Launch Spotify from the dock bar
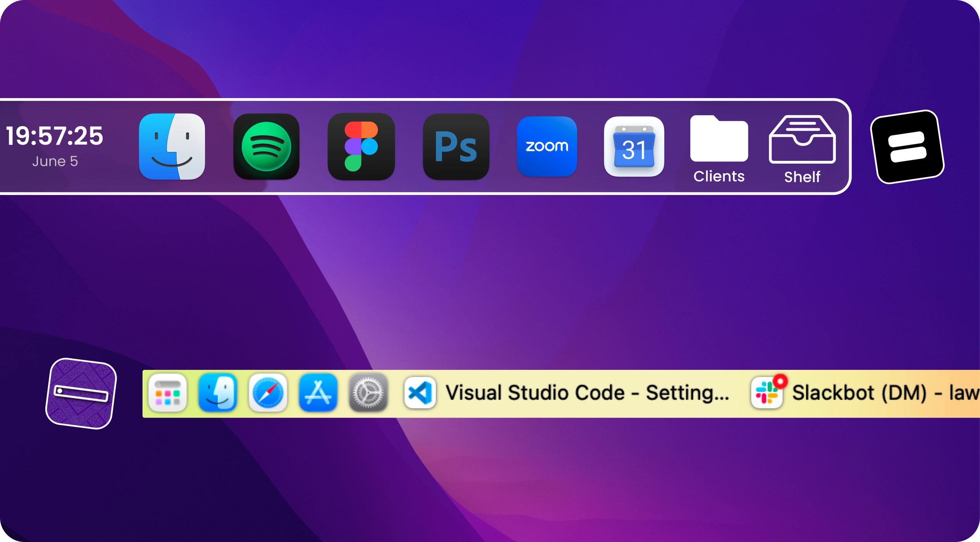 pyautogui.click(x=266, y=147)
